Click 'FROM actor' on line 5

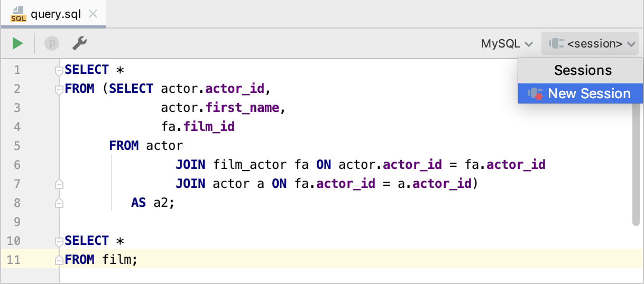146,146
